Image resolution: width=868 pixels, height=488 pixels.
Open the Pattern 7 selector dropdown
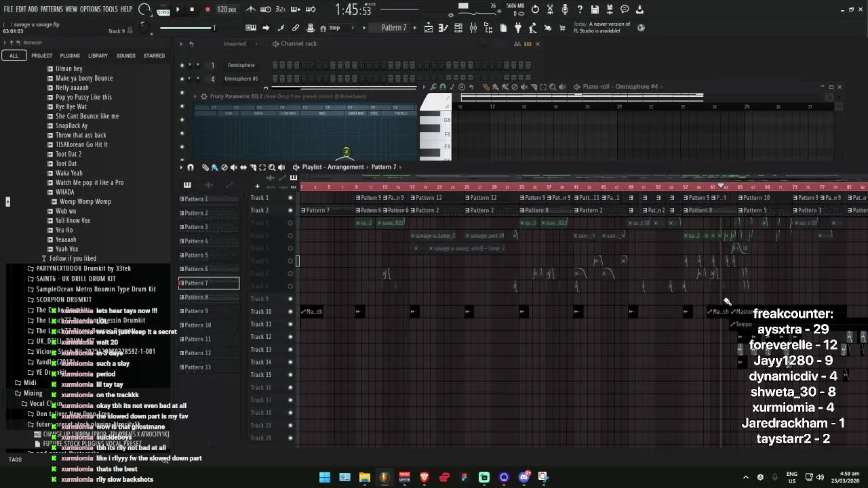point(394,28)
